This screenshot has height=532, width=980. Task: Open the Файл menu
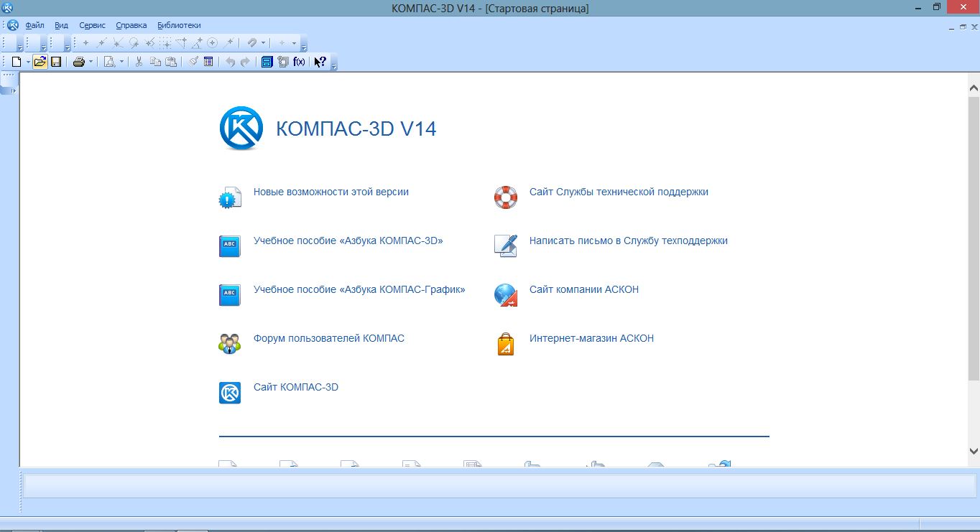34,25
